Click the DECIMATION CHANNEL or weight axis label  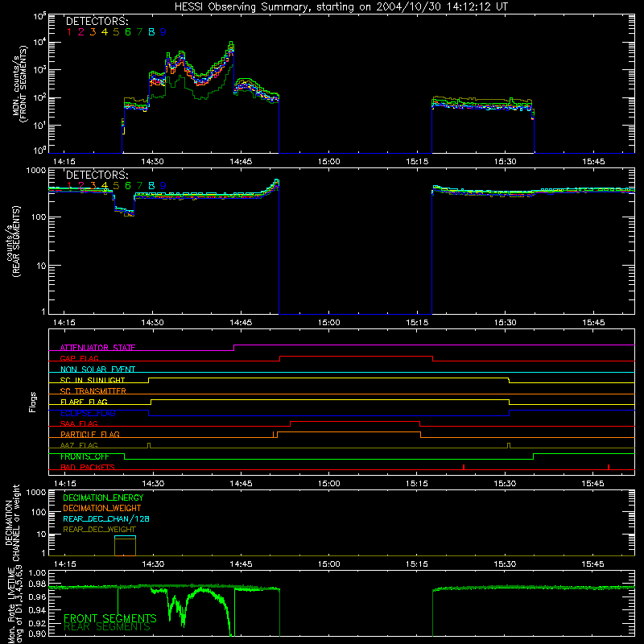pos(12,522)
